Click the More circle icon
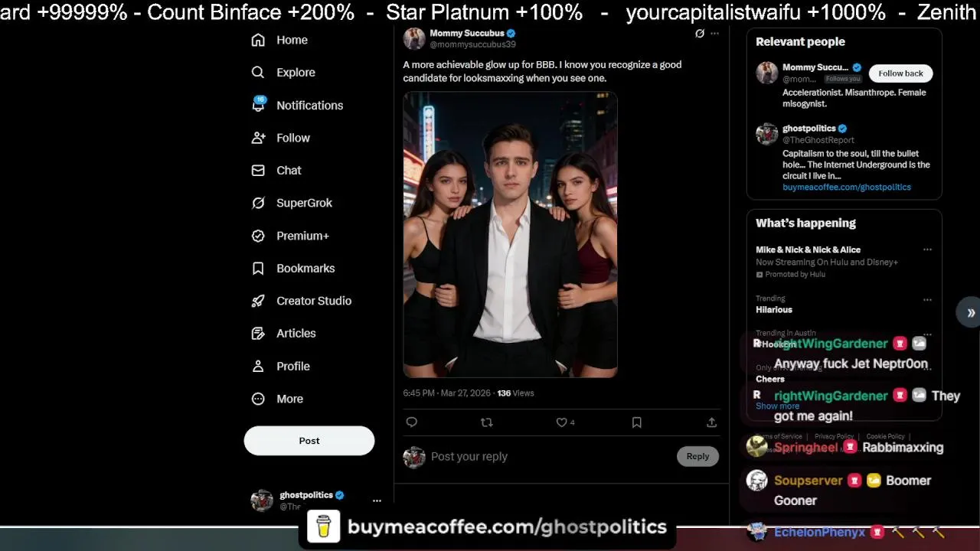This screenshot has width=980, height=551. tap(258, 399)
